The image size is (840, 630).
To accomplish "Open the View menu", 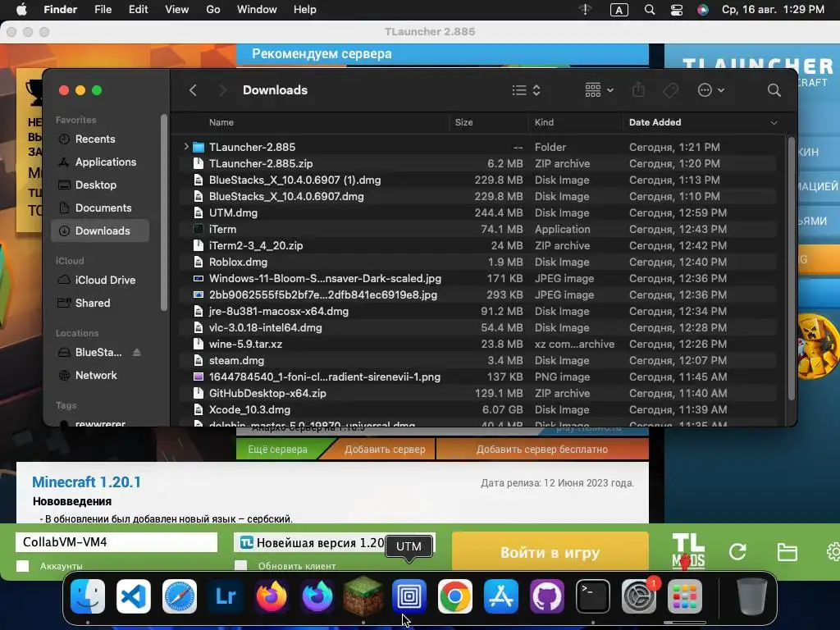I will coord(177,10).
